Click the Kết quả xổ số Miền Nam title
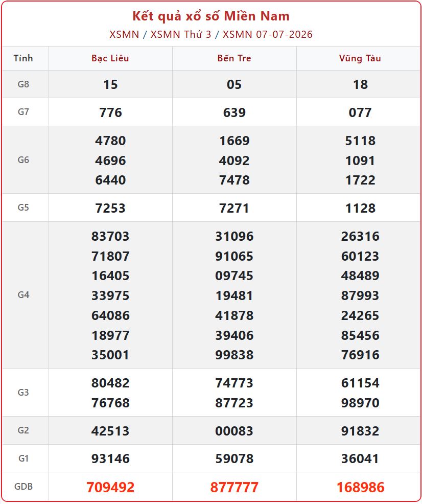The image size is (422, 504). coord(211,16)
